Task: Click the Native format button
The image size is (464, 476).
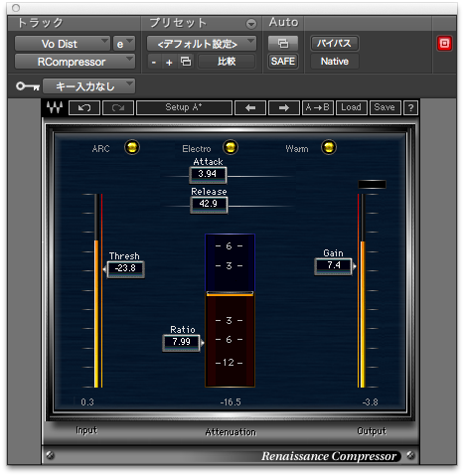Action: pos(335,62)
